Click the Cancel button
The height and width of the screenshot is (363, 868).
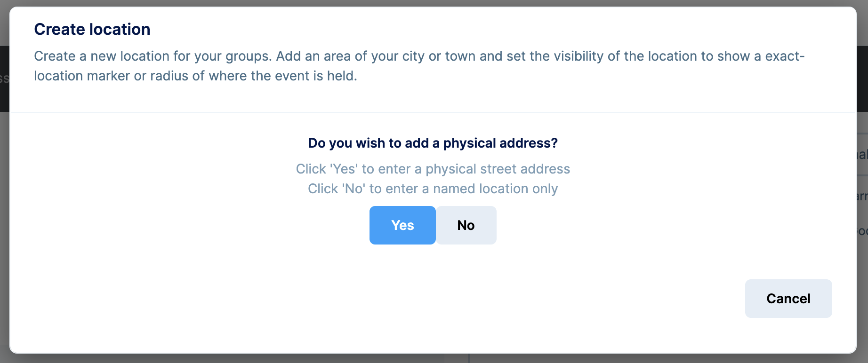pos(788,299)
